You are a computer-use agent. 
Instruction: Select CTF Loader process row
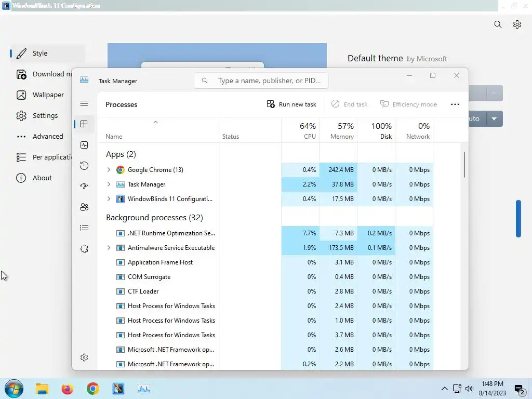coord(265,291)
